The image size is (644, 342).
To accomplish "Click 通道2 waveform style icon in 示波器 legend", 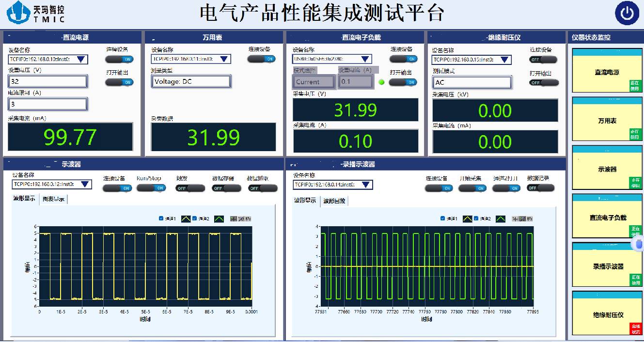I will point(220,219).
